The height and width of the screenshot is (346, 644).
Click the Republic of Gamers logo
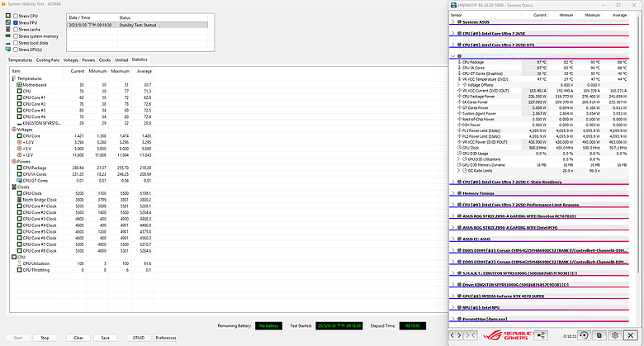click(x=507, y=335)
